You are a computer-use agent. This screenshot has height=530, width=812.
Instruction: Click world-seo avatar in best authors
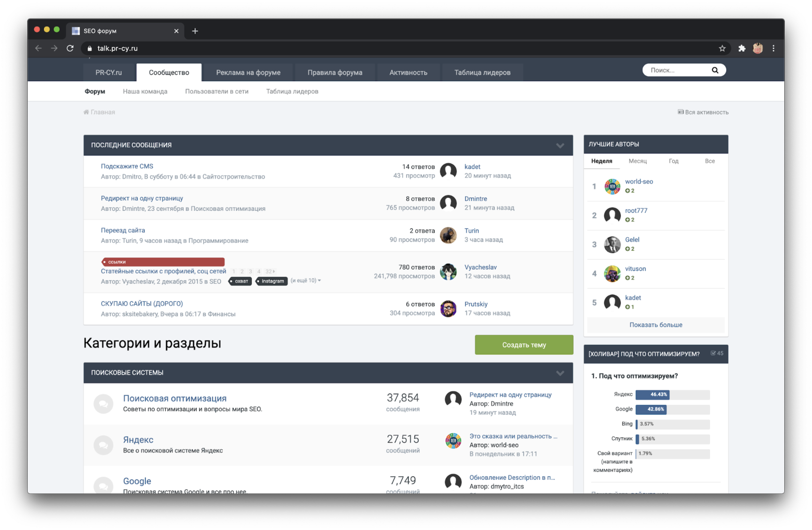point(612,186)
